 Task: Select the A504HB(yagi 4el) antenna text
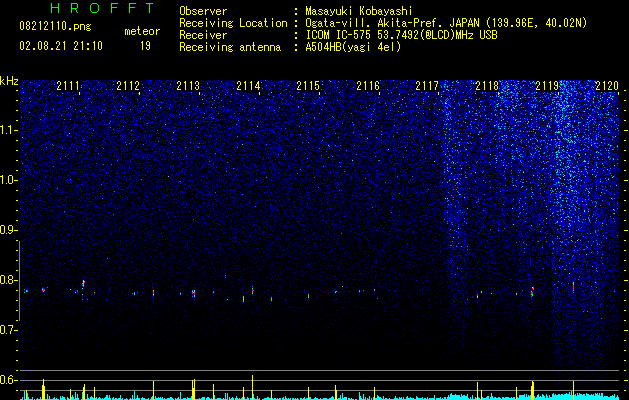tap(353, 47)
